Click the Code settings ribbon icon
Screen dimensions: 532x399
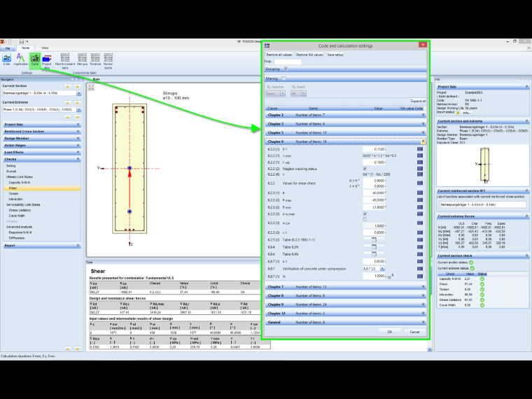(x=35, y=59)
